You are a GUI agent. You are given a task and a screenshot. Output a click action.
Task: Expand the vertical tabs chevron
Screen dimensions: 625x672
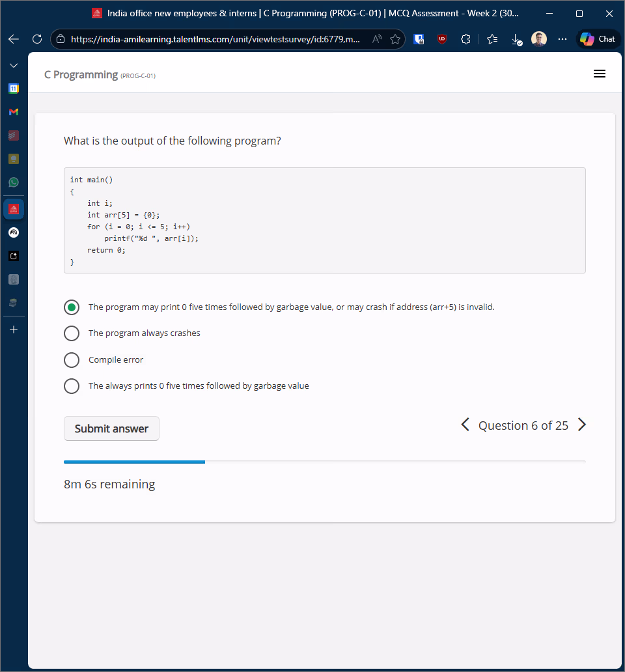(14, 66)
